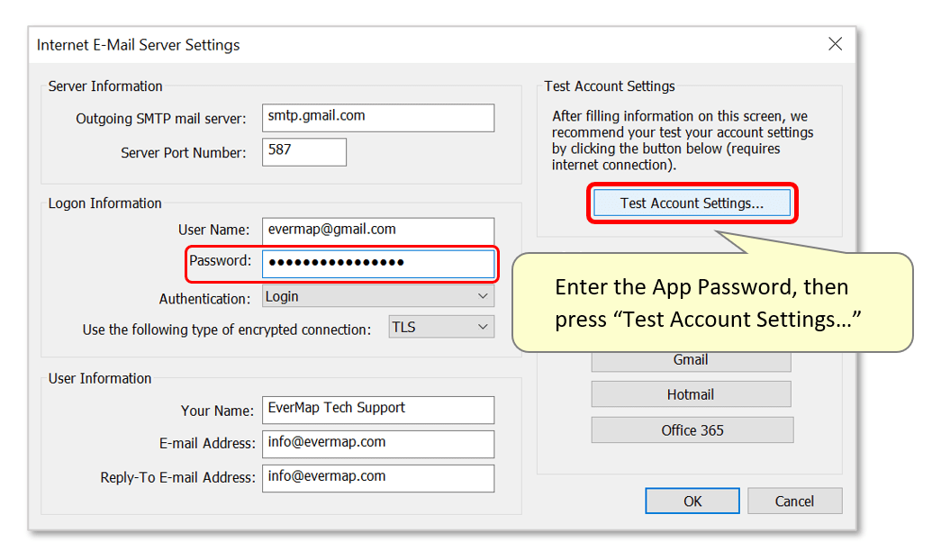This screenshot has height=560, width=932.
Task: Click the Server Port Number field
Action: point(303,151)
